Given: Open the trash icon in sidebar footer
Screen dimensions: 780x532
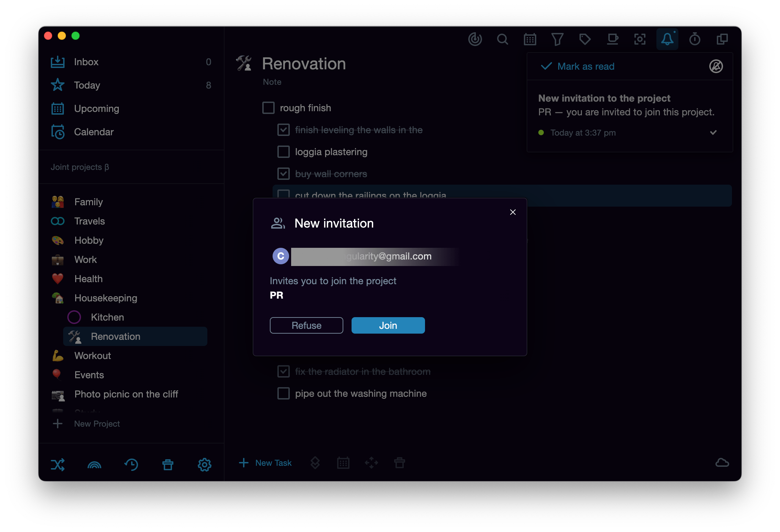Looking at the screenshot, I should click(168, 465).
